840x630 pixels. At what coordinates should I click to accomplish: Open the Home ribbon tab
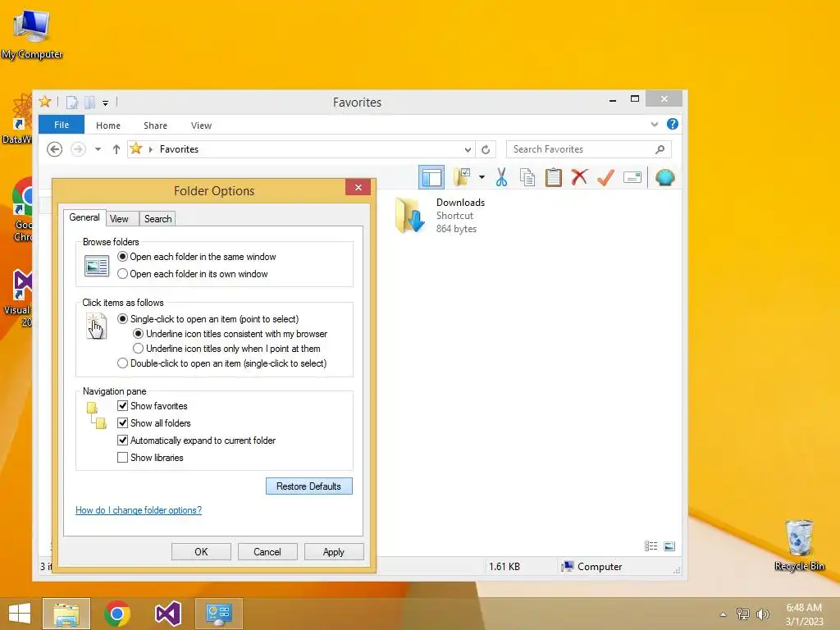[108, 126]
